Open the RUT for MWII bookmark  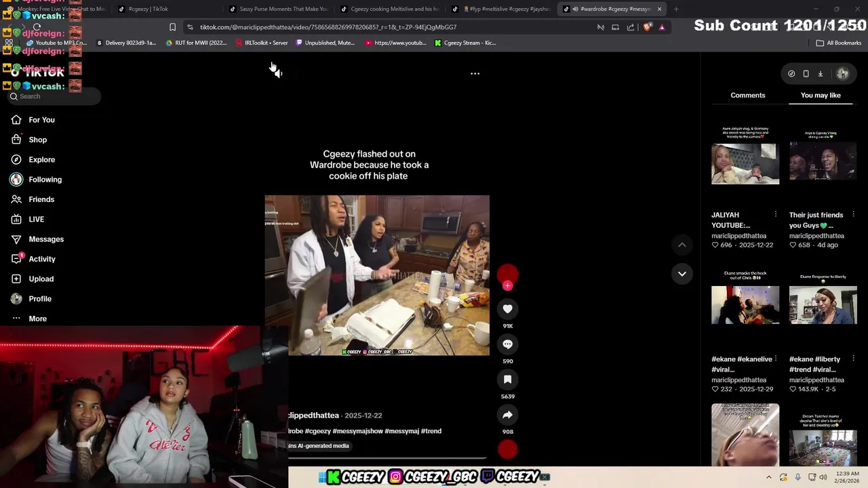[196, 43]
